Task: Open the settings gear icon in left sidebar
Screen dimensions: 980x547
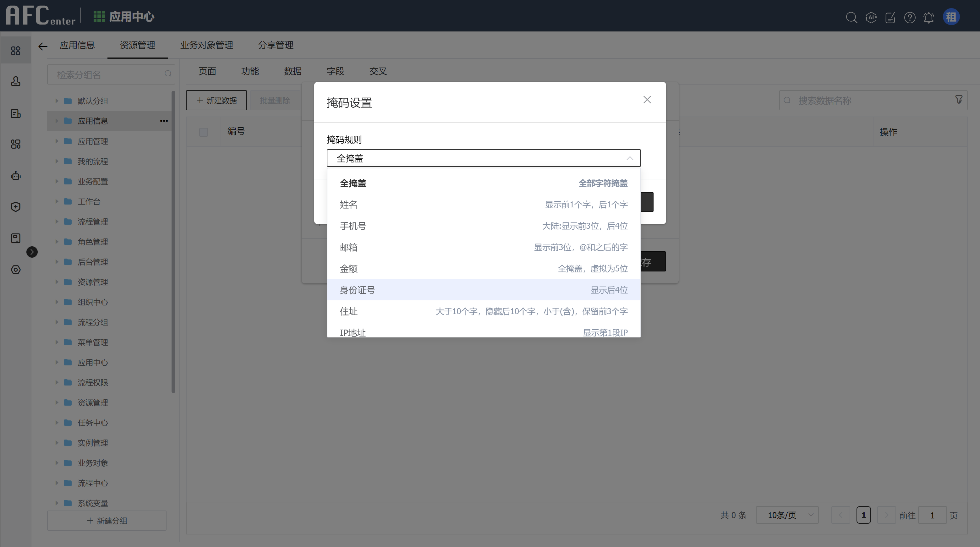Action: click(x=15, y=270)
